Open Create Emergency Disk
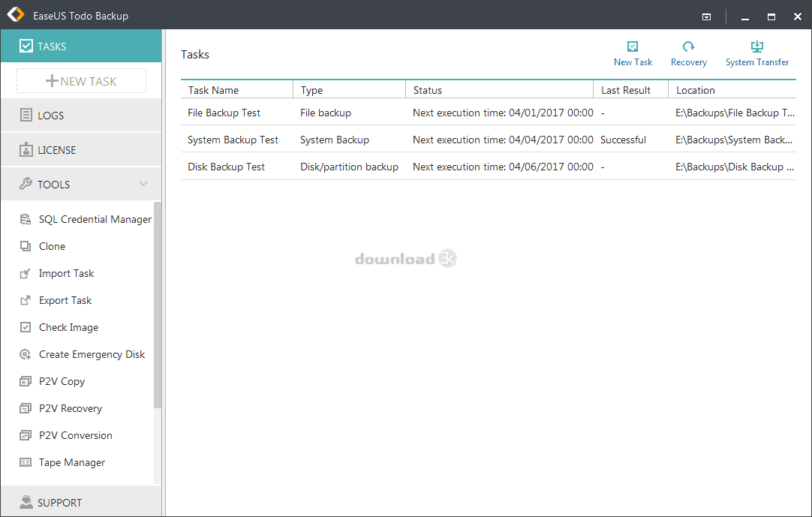 92,354
